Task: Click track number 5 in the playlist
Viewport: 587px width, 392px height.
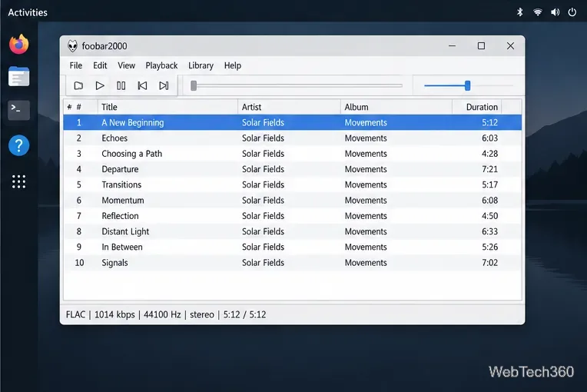Action: 78,184
